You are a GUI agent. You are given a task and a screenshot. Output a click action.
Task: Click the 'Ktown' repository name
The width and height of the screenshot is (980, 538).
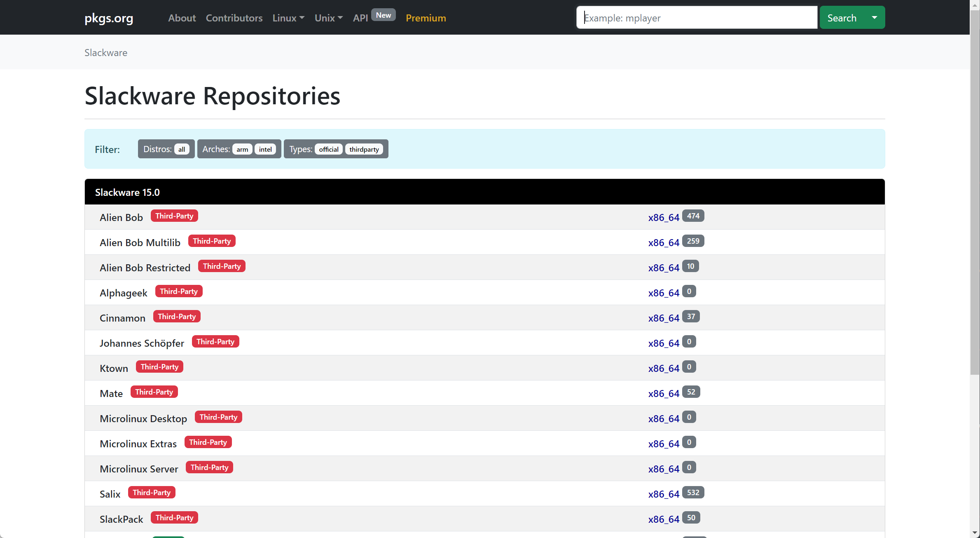[114, 369]
